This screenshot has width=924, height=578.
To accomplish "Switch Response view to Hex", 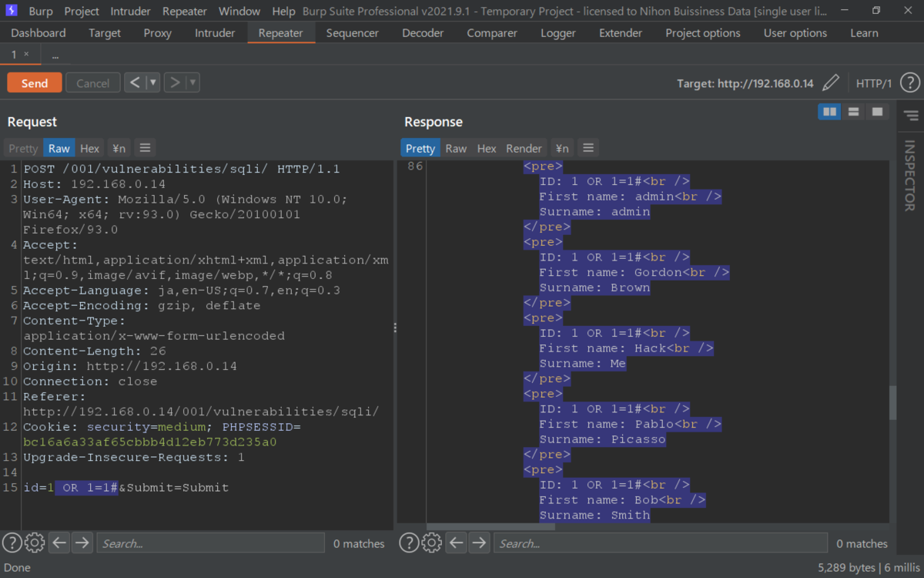I will click(x=487, y=148).
